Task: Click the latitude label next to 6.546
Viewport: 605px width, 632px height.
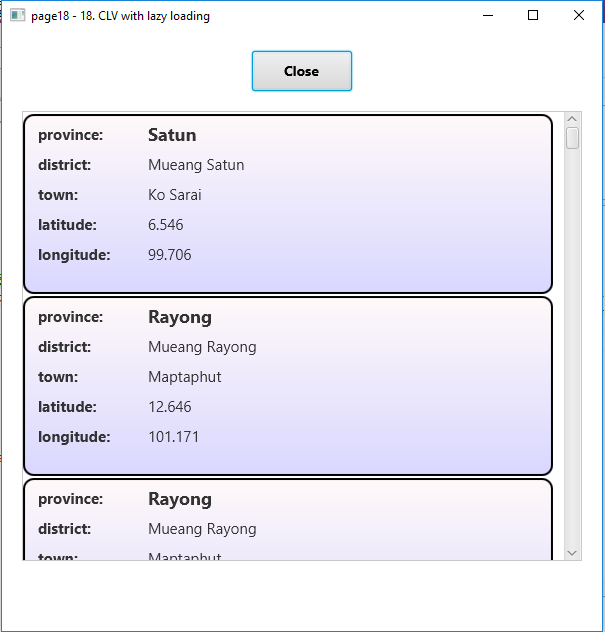Action: tap(67, 225)
